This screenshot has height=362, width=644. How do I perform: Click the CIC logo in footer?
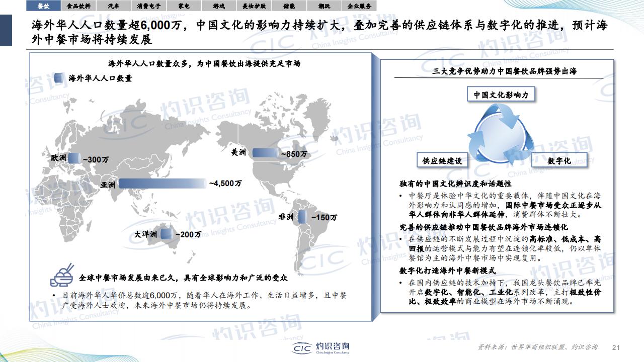coord(321,348)
